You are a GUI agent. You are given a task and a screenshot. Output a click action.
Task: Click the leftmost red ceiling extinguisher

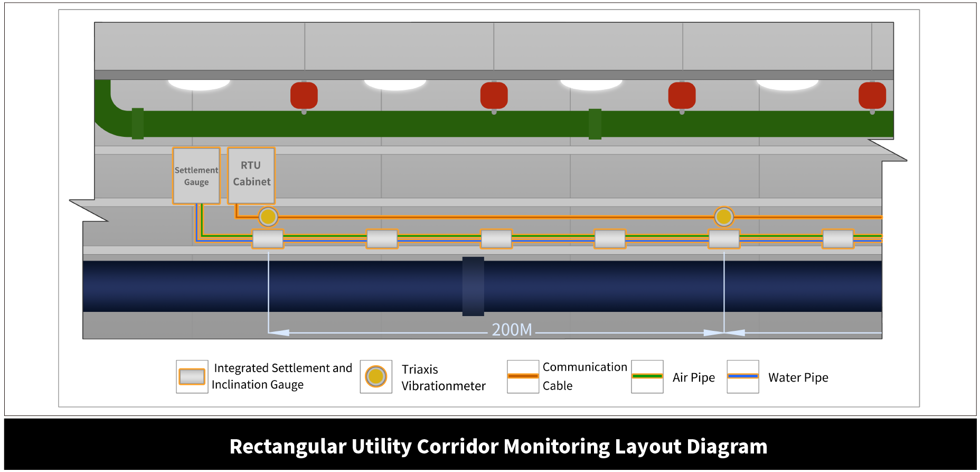click(304, 96)
